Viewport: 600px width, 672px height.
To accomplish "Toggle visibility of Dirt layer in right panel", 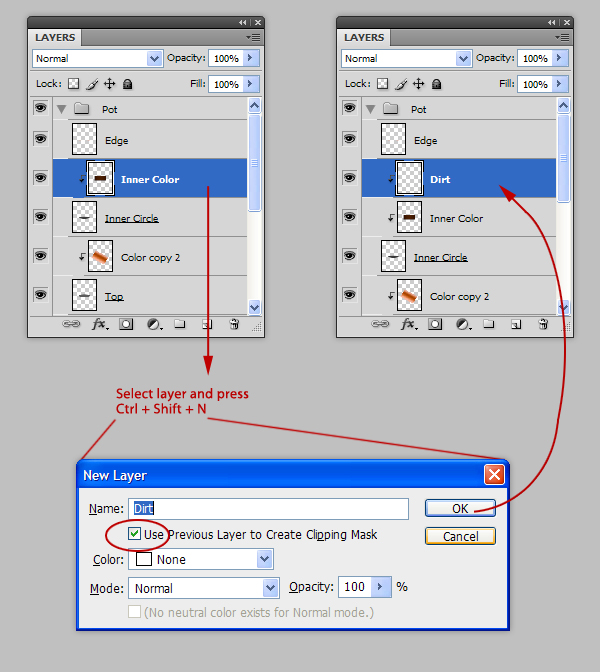I will coord(349,179).
